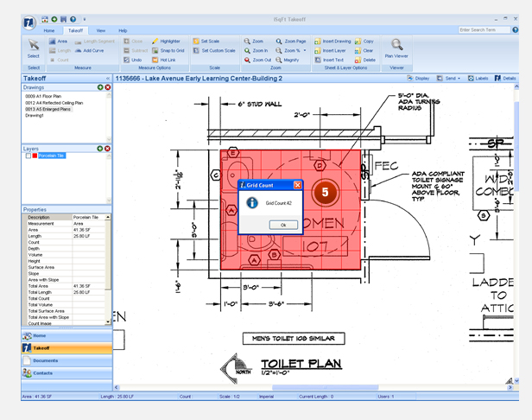The height and width of the screenshot is (420, 532).
Task: Click Insert Text
Action: click(x=329, y=60)
